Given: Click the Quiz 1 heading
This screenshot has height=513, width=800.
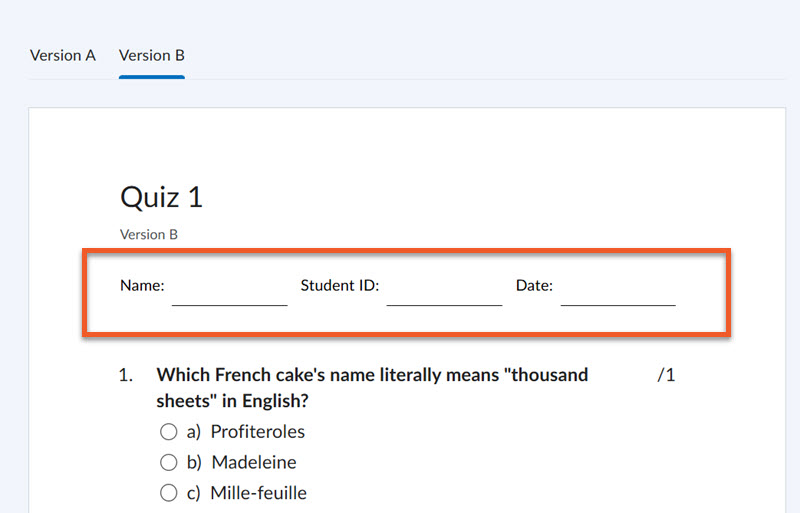Looking at the screenshot, I should [161, 197].
